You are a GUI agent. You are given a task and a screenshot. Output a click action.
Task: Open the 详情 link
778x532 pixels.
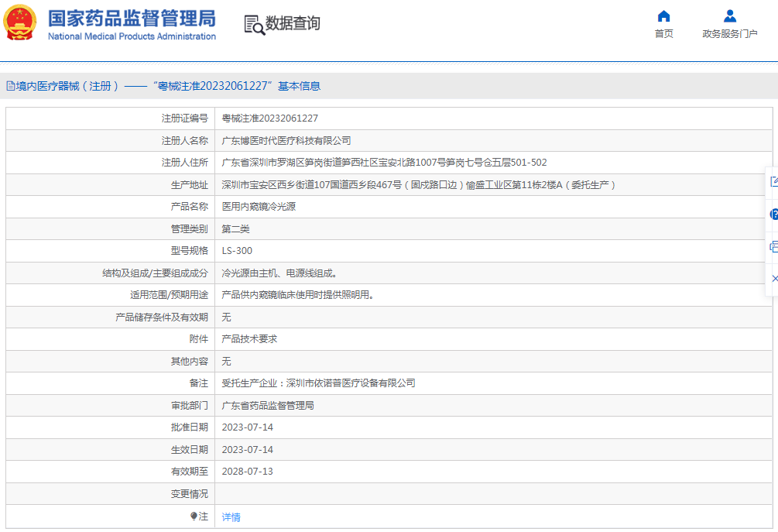[x=231, y=517]
